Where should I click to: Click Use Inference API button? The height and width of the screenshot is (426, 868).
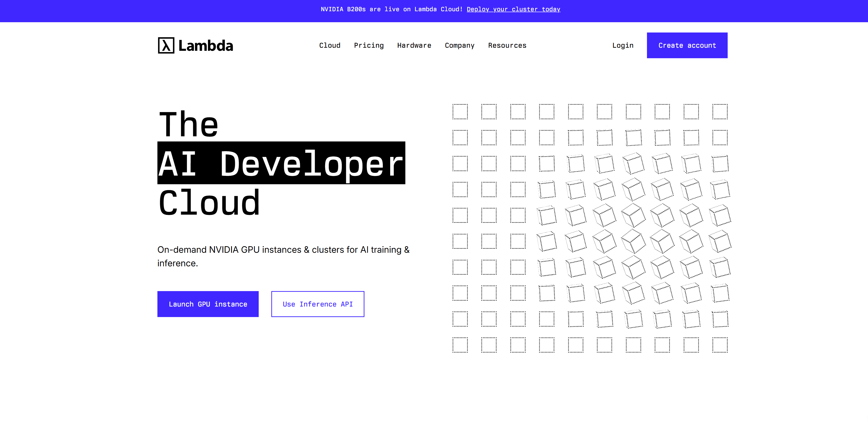[x=318, y=304]
